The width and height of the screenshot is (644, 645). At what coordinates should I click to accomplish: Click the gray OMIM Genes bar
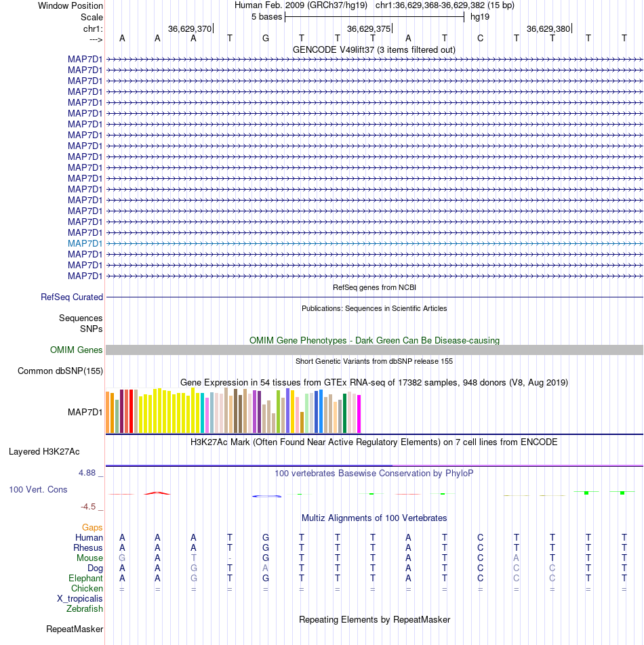click(x=374, y=350)
